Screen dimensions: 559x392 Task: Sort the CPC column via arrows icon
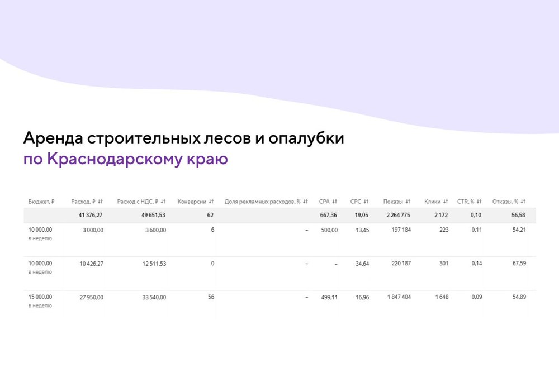click(x=366, y=202)
